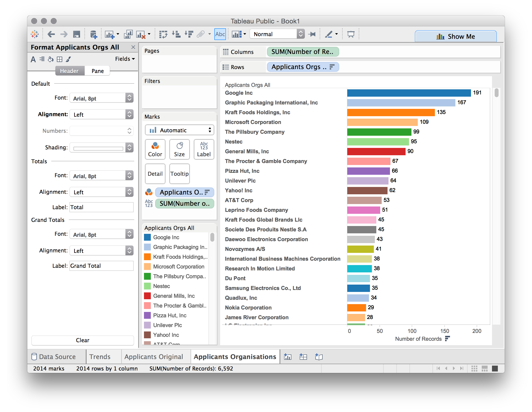Image resolution: width=532 pixels, height=412 pixels.
Task: Click the Detail marks button
Action: point(155,174)
